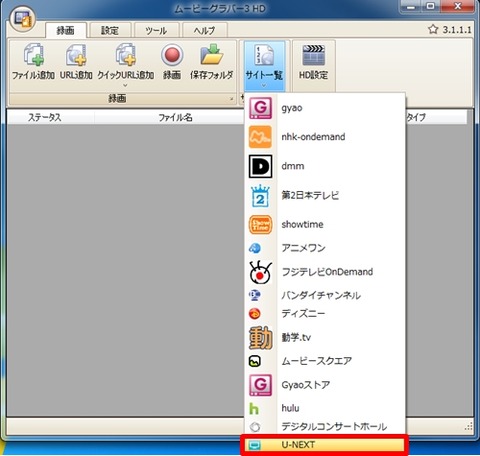The height and width of the screenshot is (456, 480).
Task: Select the デジタルコンサートホール icon
Action: [x=255, y=427]
